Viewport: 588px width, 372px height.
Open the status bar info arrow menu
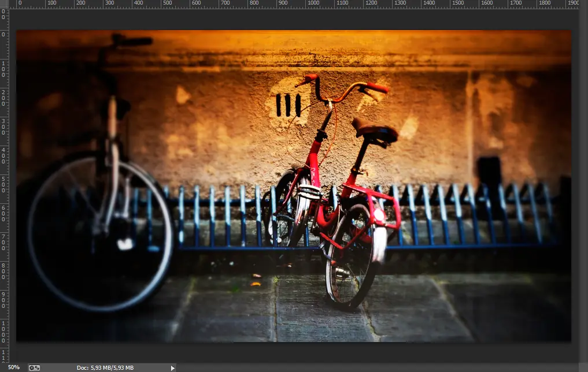pos(172,367)
